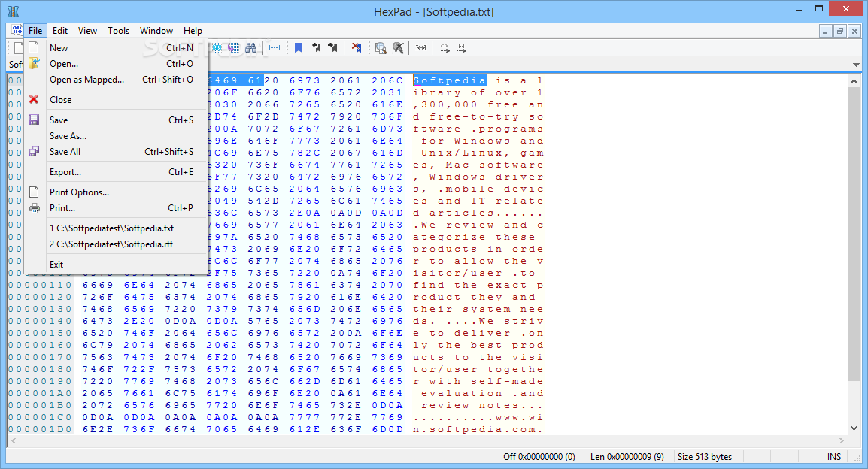Image resolution: width=868 pixels, height=469 pixels.
Task: Open the Window menu
Action: 156,30
